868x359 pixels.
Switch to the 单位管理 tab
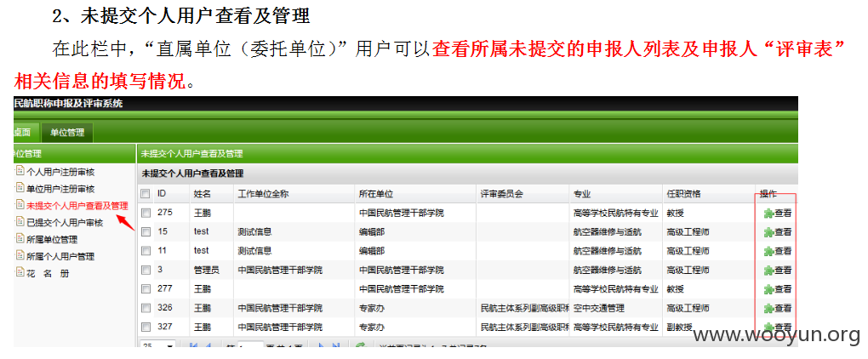coord(67,133)
